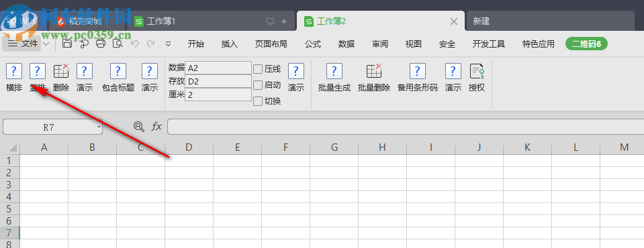Click the 演示 icon beside the 压线 checkbox
Screen dimensions: 644x248
pos(296,71)
